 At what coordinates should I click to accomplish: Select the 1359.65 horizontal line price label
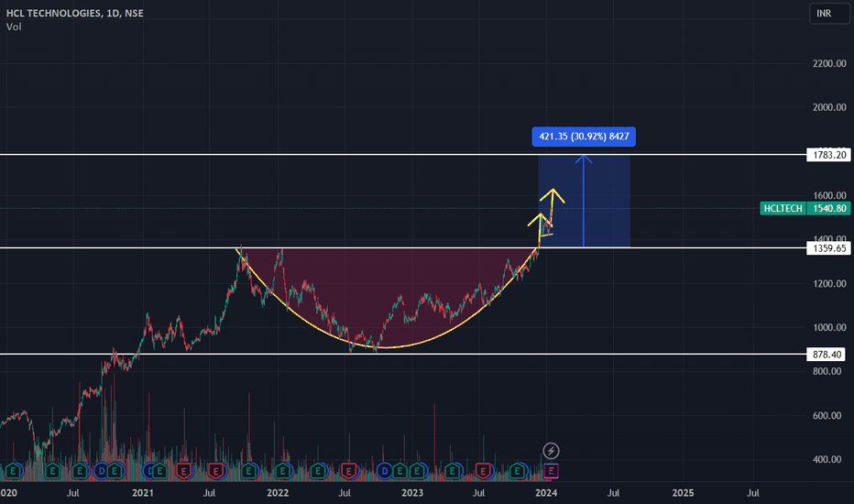pos(828,248)
